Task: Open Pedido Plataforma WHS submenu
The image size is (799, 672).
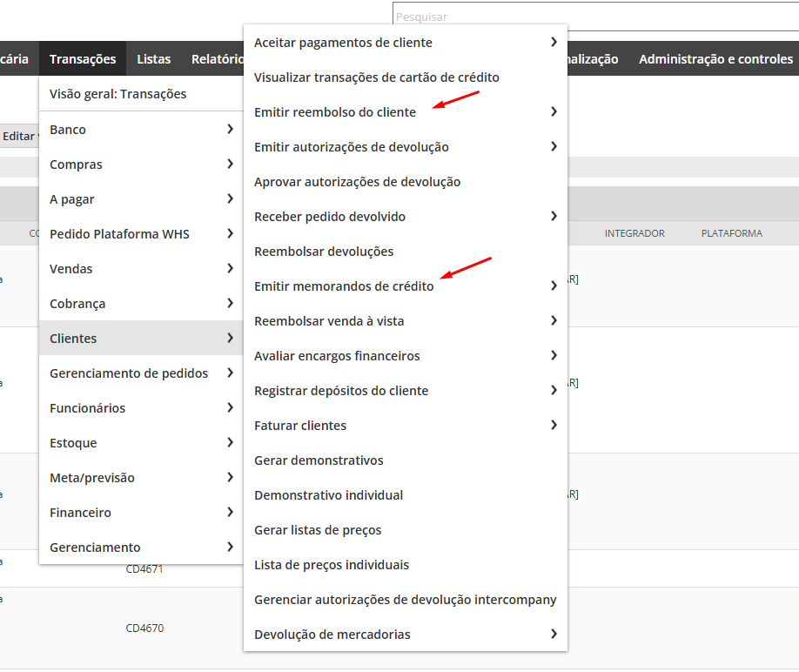Action: pos(141,234)
